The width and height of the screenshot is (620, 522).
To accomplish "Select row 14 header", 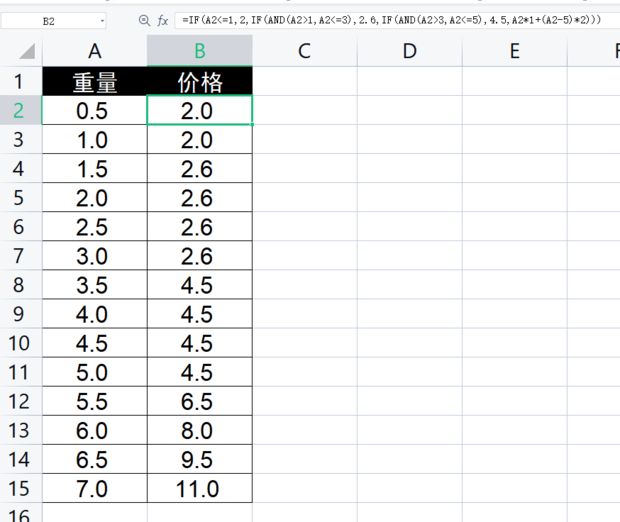I will [x=21, y=459].
